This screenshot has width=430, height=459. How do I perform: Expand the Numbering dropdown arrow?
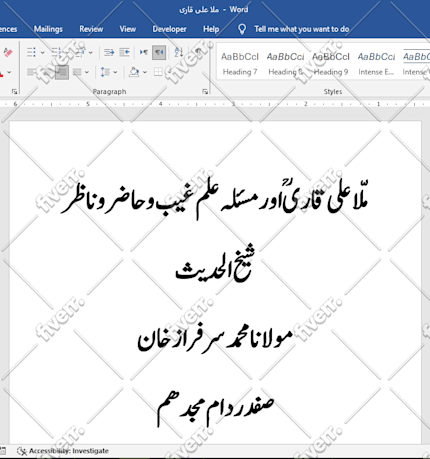67,53
